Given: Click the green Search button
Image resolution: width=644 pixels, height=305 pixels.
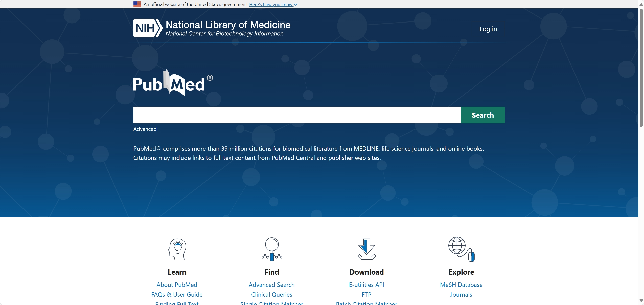Looking at the screenshot, I should pyautogui.click(x=483, y=115).
